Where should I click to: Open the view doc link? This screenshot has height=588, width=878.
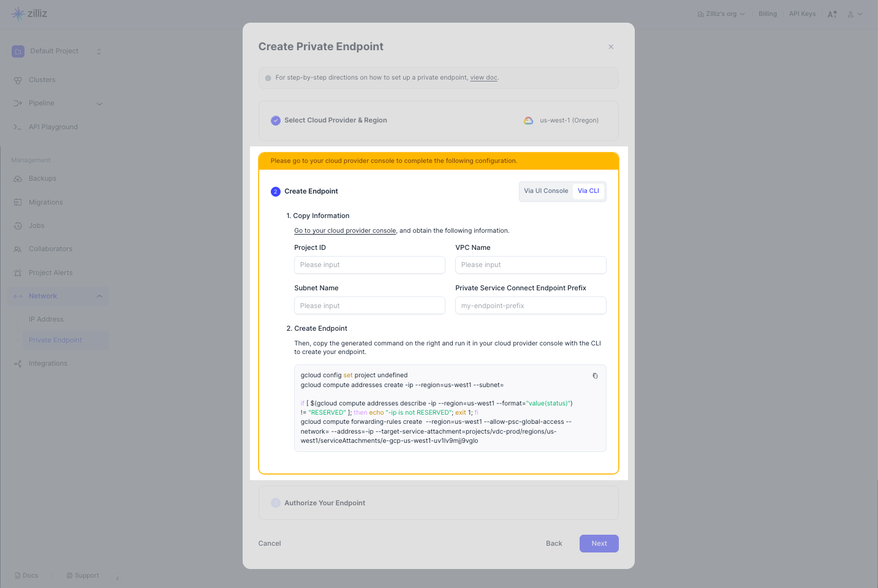[483, 78]
